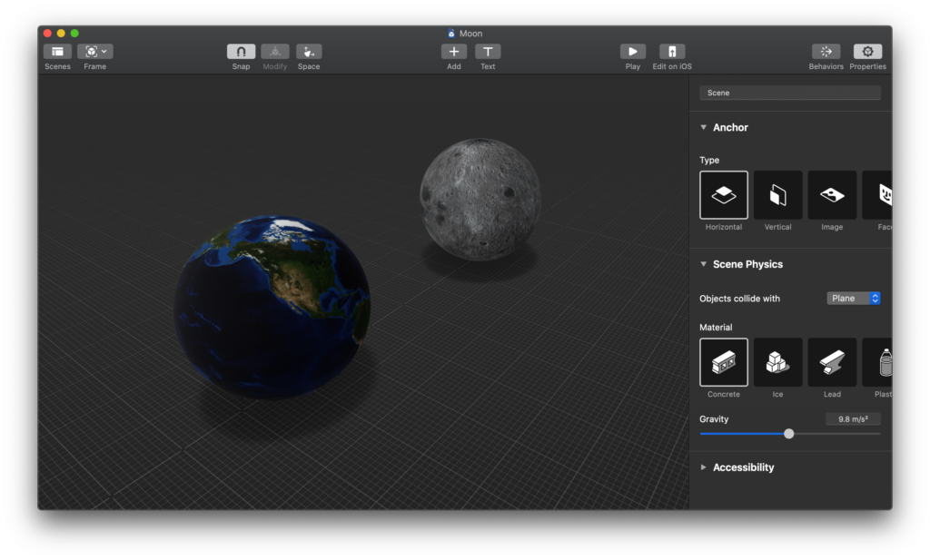The image size is (930, 560).
Task: Click the Gravity slider handle
Action: tap(789, 434)
